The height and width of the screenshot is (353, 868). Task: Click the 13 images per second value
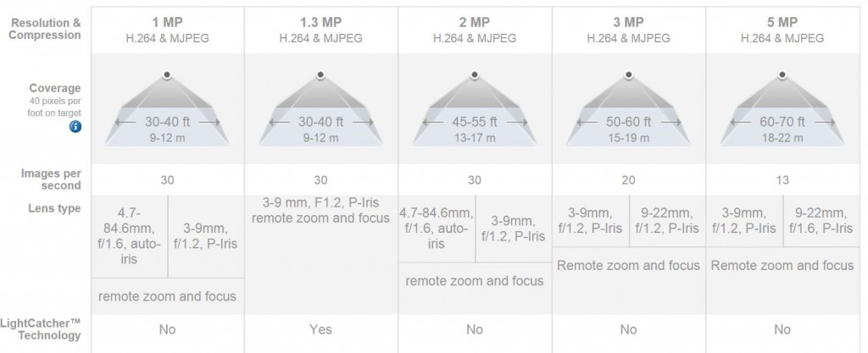pyautogui.click(x=782, y=180)
